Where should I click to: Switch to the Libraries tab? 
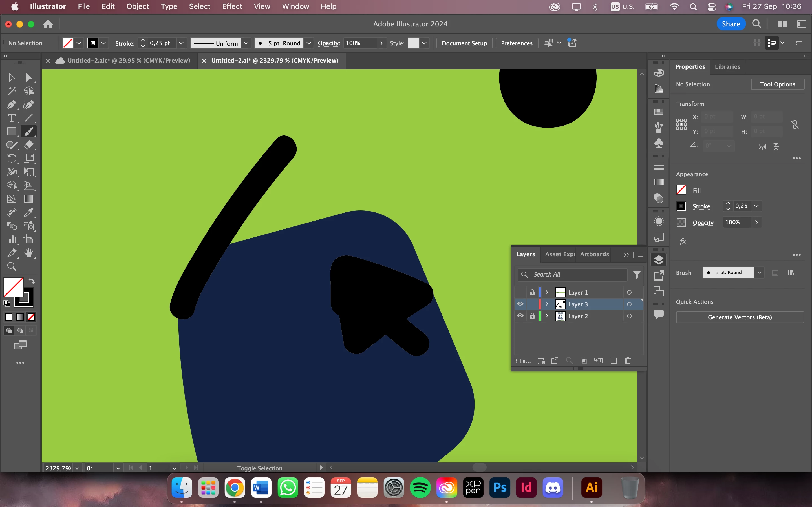tap(727, 66)
